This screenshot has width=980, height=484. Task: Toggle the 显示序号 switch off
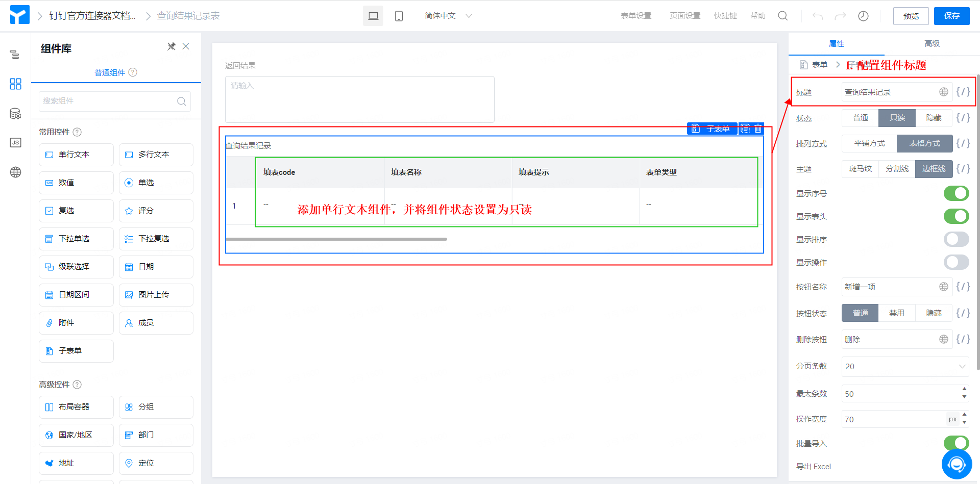pos(956,193)
